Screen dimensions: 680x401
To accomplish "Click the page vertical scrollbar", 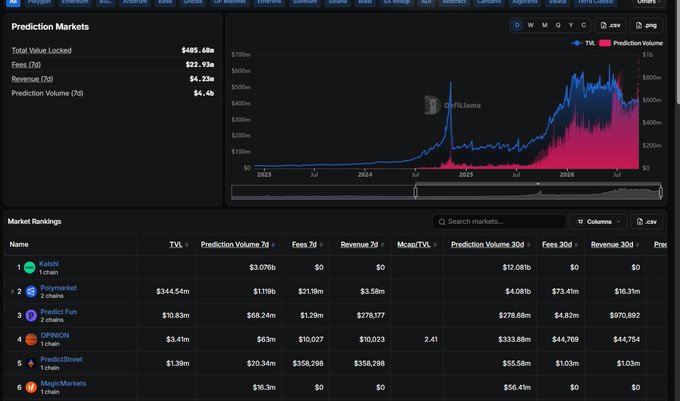I will [677, 52].
